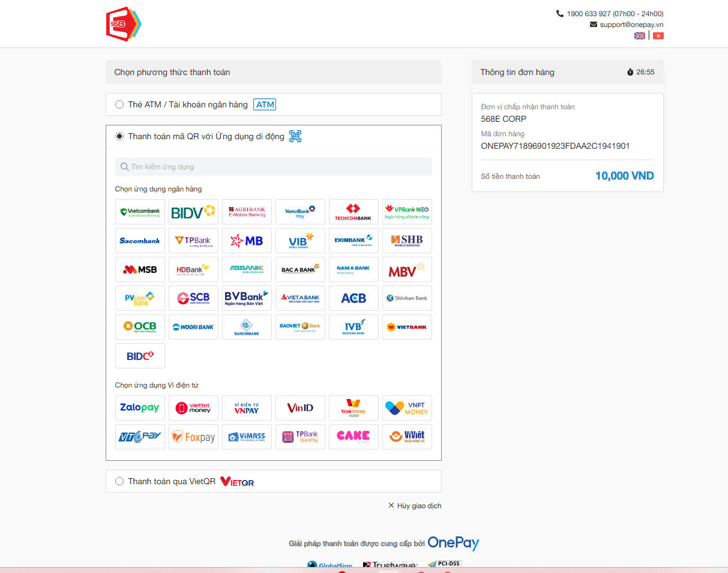The image size is (728, 573).
Task: Click the 26:55 countdown timer
Action: coord(645,72)
